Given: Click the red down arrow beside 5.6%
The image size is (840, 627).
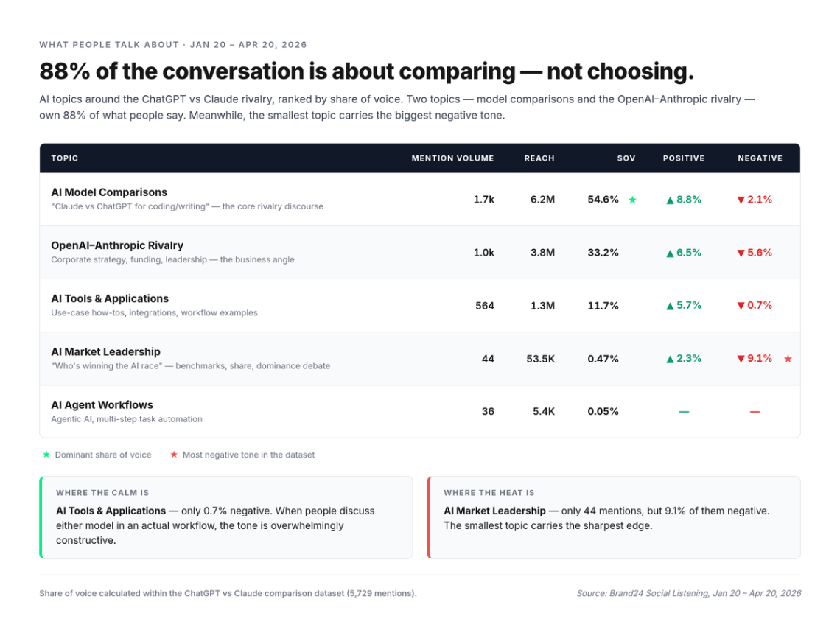Looking at the screenshot, I should (x=741, y=253).
